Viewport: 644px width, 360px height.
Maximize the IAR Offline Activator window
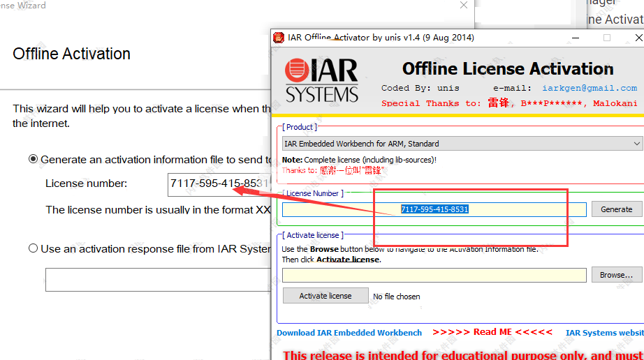(606, 38)
